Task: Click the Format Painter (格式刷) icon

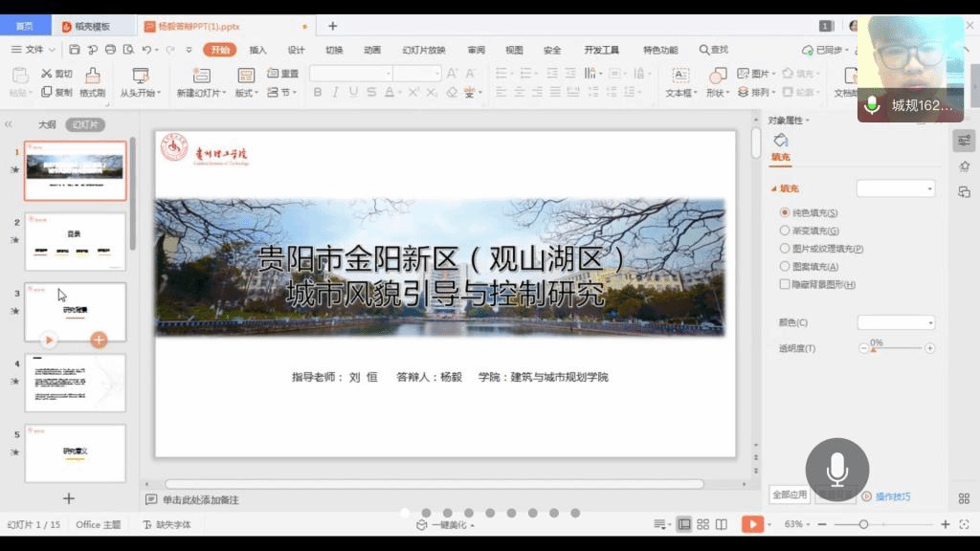Action: tap(93, 76)
